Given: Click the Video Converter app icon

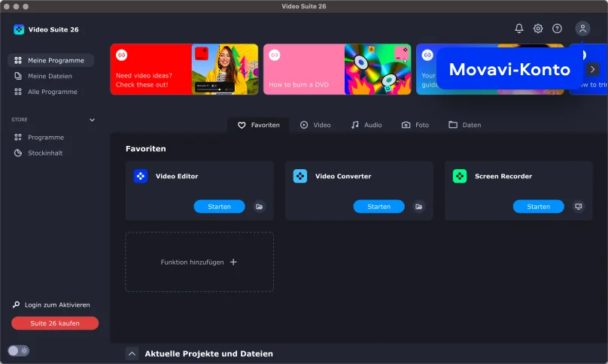Looking at the screenshot, I should coord(300,176).
